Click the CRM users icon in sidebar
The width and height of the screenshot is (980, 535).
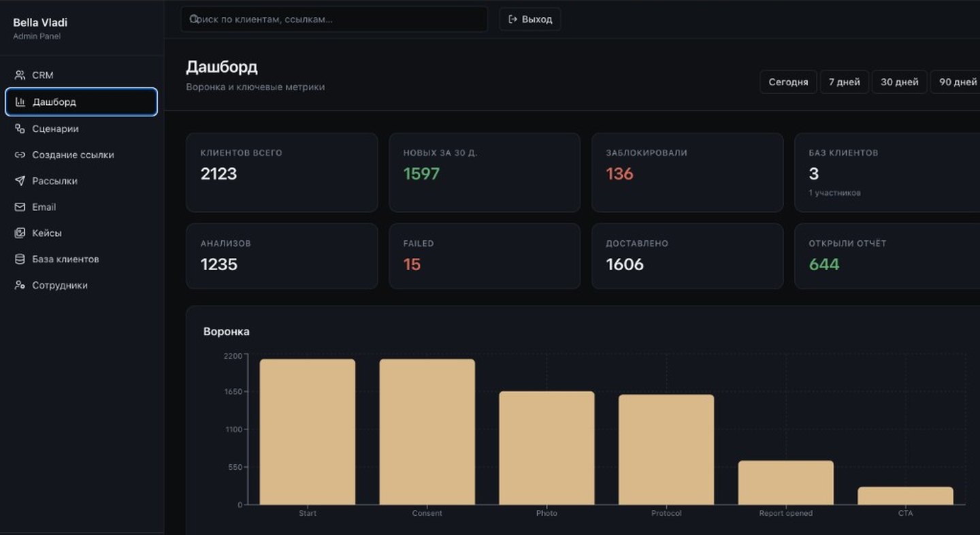click(x=20, y=75)
